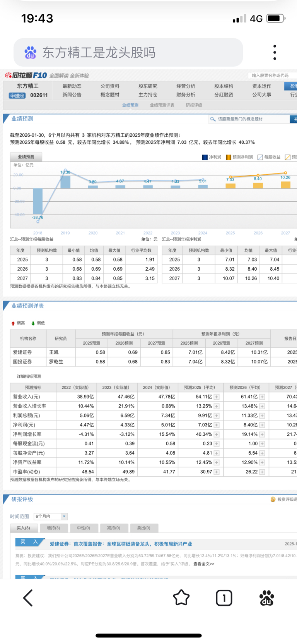Screen dimensions: 297x644
Task: Click 净利润 blue legend swatch
Action: [205, 157]
